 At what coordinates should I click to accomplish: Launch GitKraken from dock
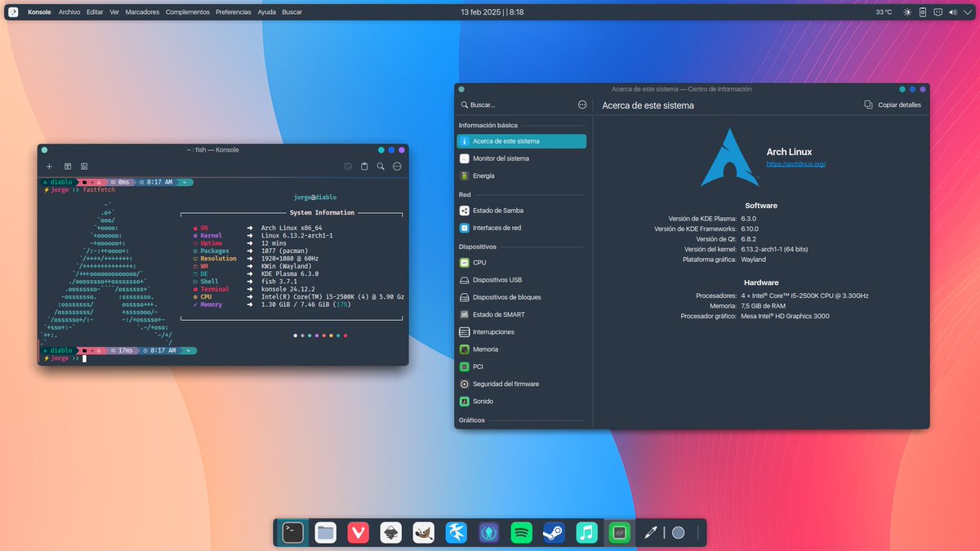coord(488,532)
